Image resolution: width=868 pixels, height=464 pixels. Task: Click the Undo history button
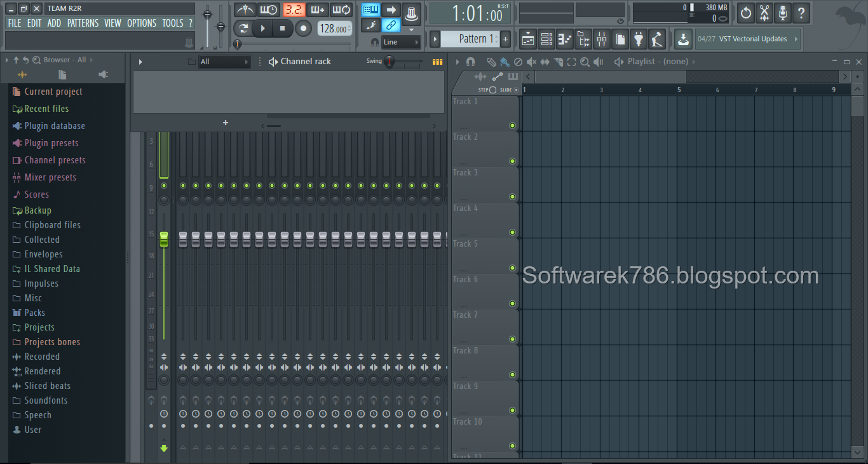[745, 12]
